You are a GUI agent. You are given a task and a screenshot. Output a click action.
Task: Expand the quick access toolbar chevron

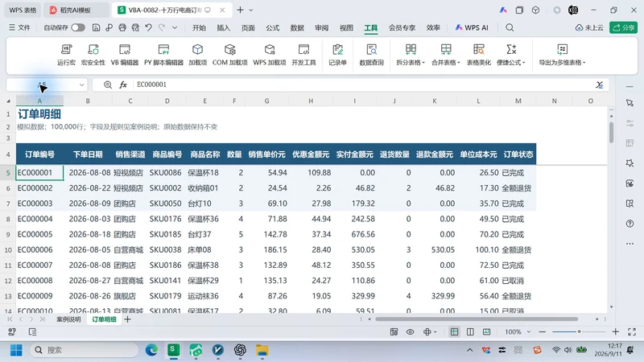point(175,27)
